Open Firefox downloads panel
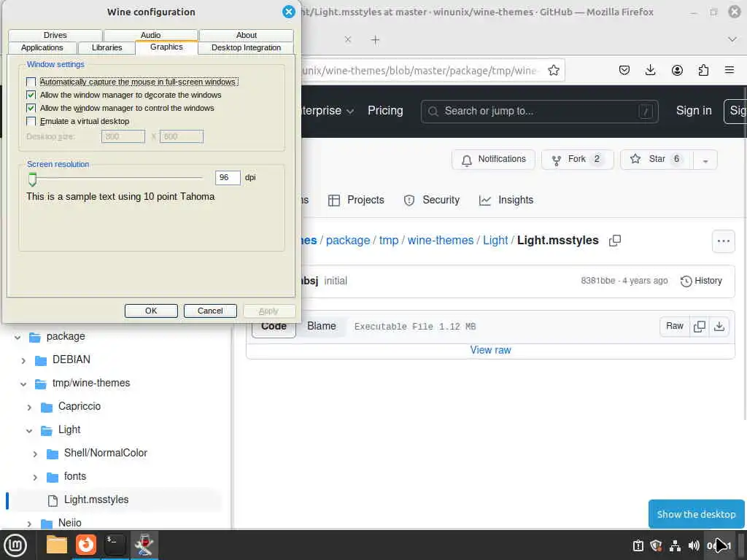This screenshot has height=560, width=747. point(650,71)
